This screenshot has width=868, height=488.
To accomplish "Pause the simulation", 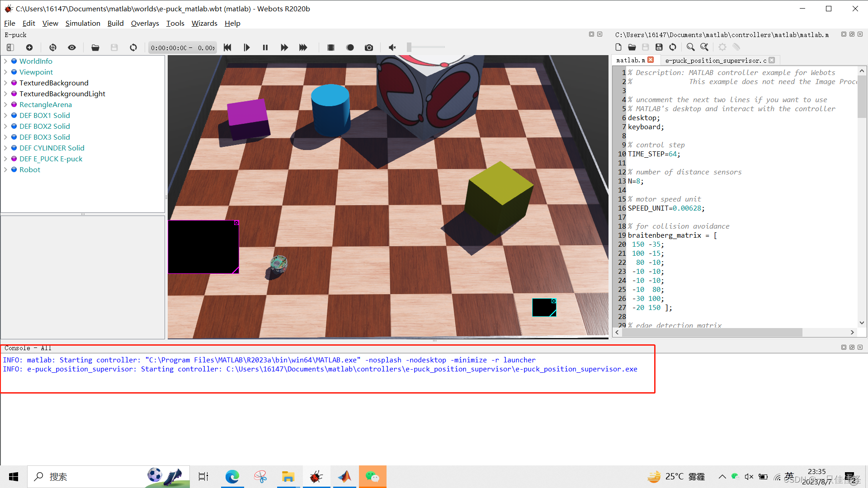I will (x=265, y=47).
